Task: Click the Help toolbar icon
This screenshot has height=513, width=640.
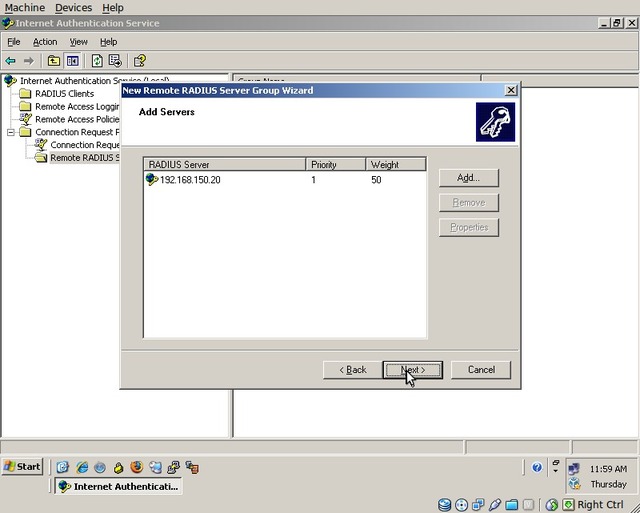Action: tap(140, 61)
